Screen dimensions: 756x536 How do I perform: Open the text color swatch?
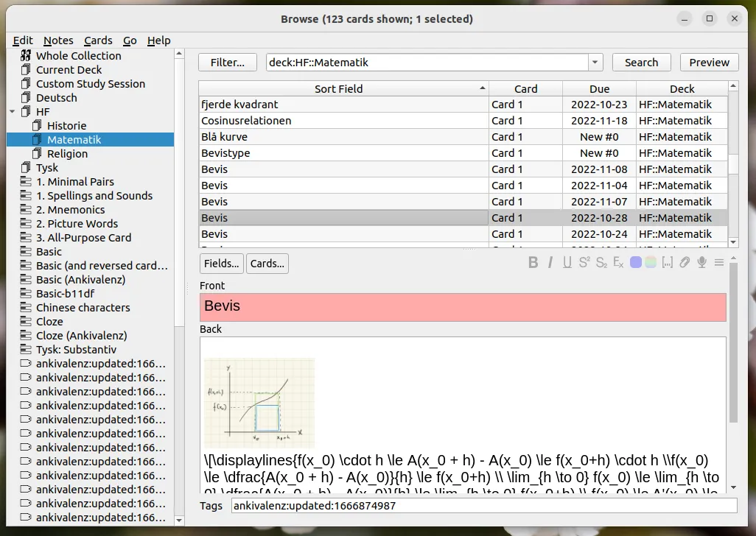[634, 262]
